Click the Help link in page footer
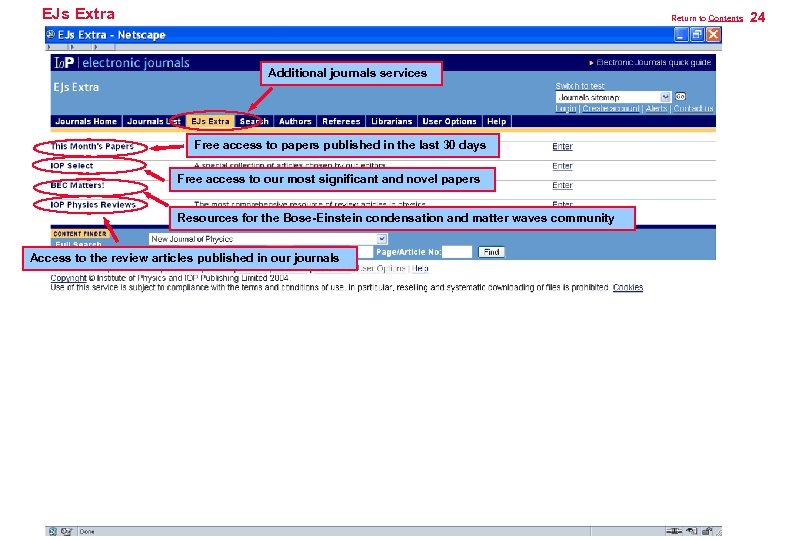This screenshot has width=794, height=540. pos(420,268)
